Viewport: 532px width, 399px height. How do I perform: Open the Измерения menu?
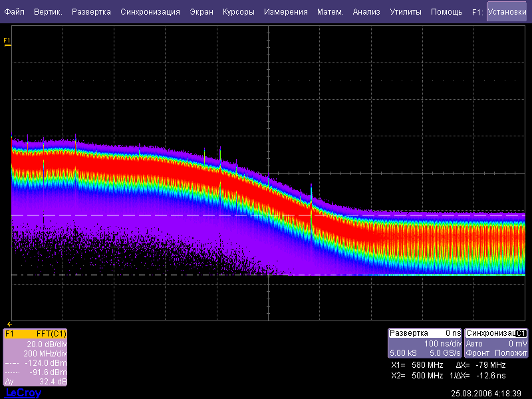(285, 12)
